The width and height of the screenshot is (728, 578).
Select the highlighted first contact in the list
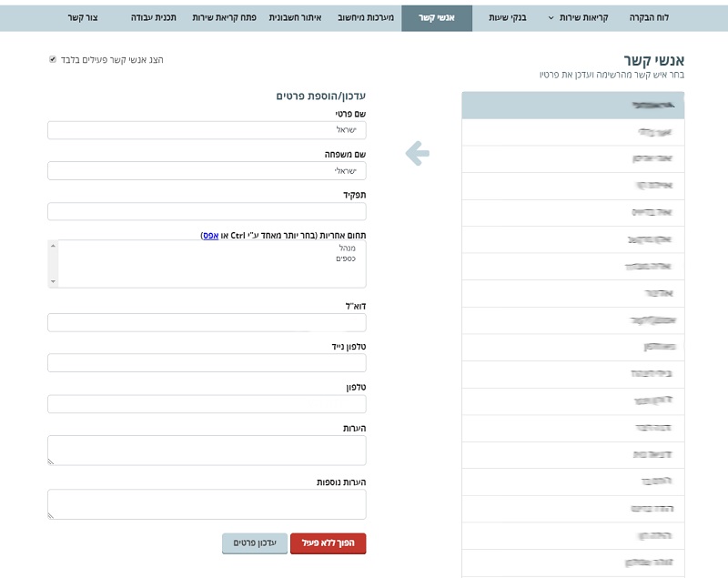pyautogui.click(x=572, y=106)
